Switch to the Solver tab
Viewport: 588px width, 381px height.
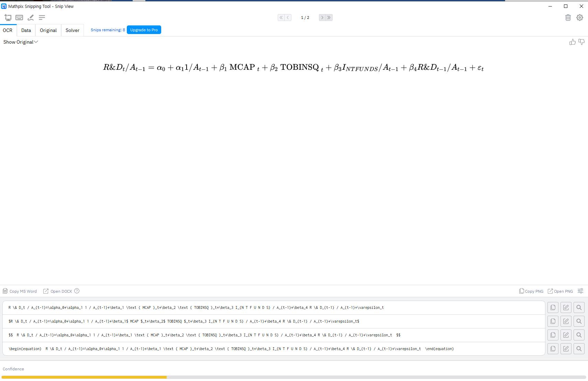[x=73, y=30]
